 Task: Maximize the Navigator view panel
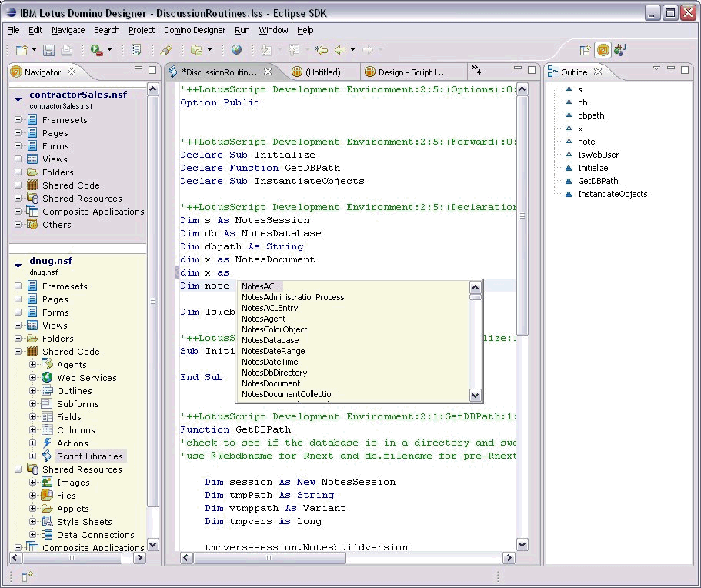152,70
